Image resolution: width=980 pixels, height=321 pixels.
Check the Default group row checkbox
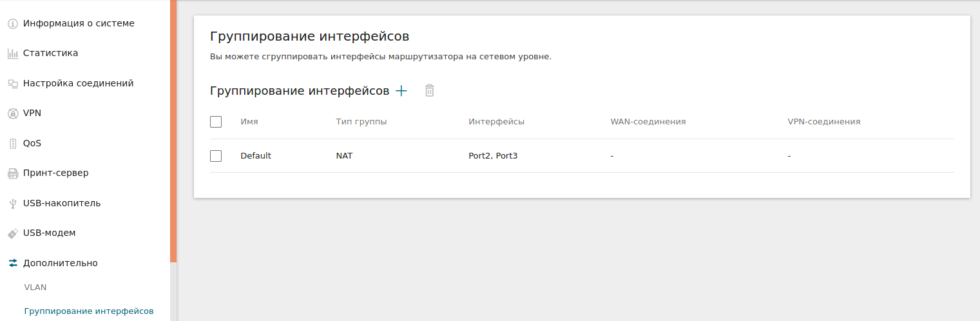point(216,156)
